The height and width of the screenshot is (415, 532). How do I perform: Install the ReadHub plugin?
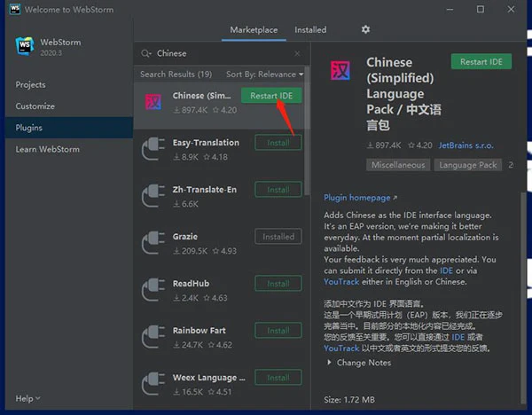(x=278, y=284)
